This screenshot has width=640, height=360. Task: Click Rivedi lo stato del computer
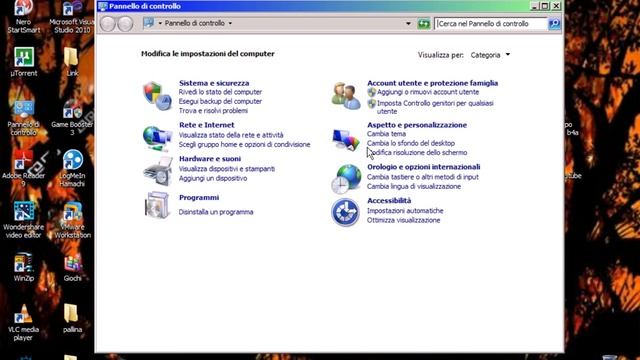(220, 92)
